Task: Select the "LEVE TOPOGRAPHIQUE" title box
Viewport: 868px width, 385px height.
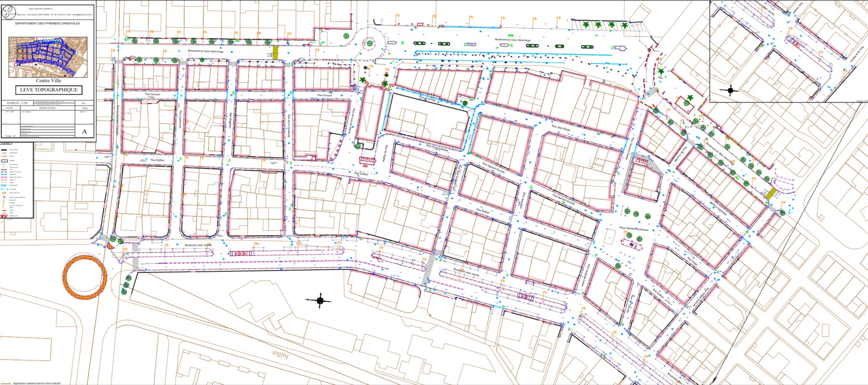Action: (49, 90)
